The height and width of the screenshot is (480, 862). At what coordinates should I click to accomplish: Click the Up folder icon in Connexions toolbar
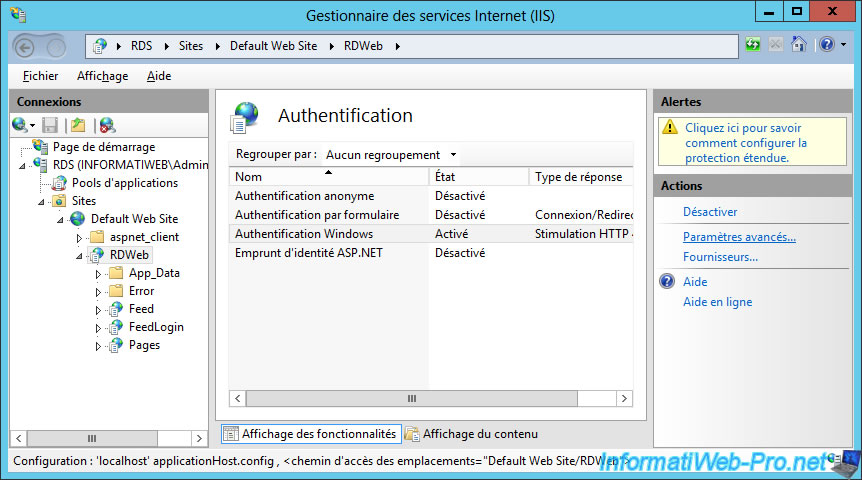coord(78,125)
